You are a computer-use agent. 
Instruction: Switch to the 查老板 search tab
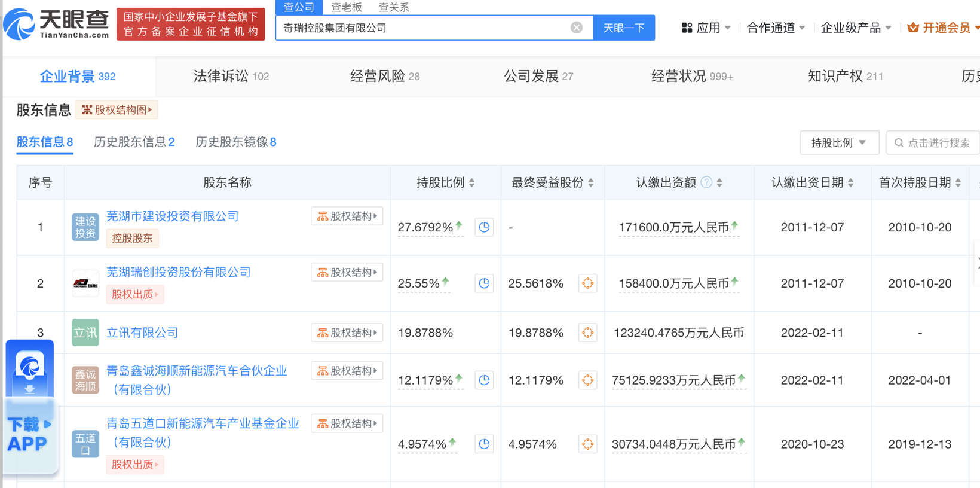(347, 7)
